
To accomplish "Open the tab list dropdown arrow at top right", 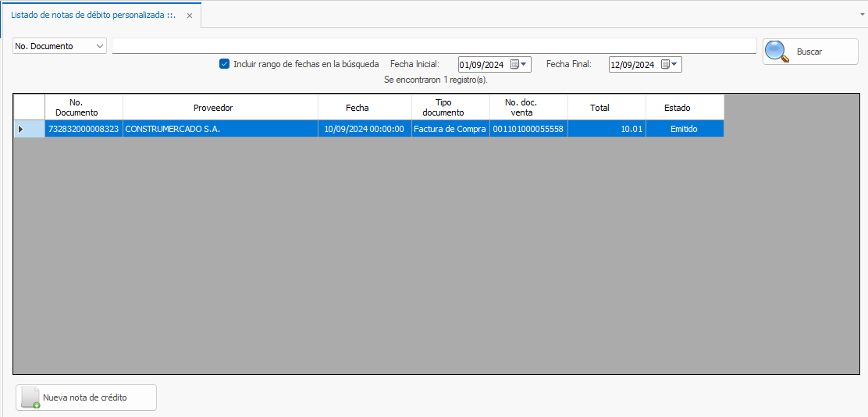I will point(862,14).
